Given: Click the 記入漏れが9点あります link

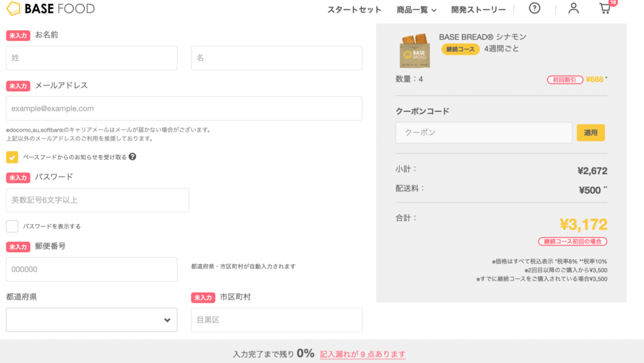Looking at the screenshot, I should (363, 354).
